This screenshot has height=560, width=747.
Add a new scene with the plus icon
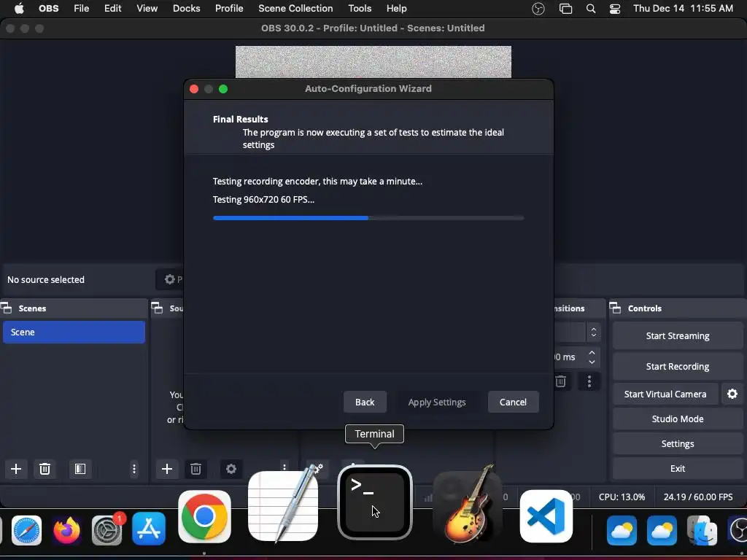pyautogui.click(x=16, y=469)
